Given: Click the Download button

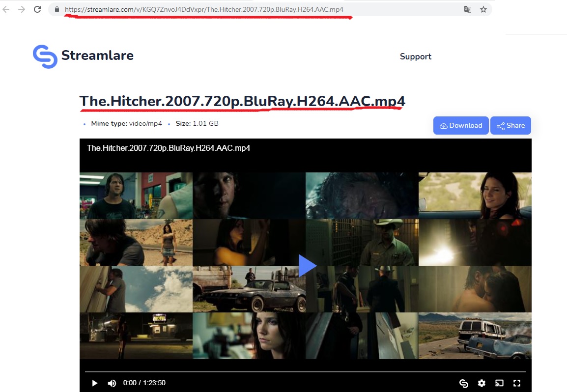Looking at the screenshot, I should [460, 126].
